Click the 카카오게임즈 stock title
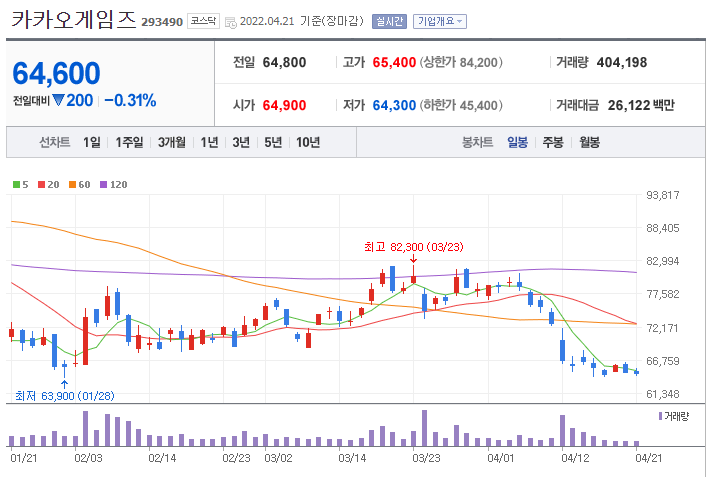Screen dimensions: 706x477 (73, 19)
